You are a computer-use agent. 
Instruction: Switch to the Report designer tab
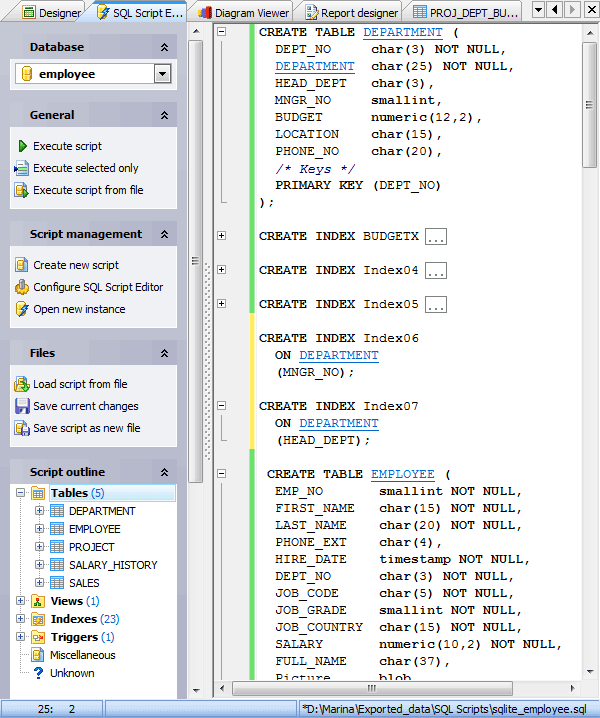click(x=352, y=12)
